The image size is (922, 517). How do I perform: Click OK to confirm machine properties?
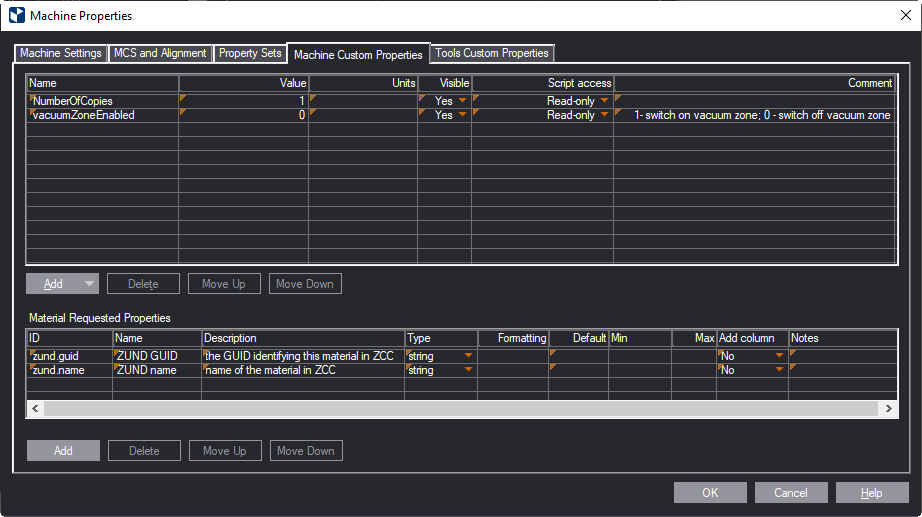coord(709,493)
